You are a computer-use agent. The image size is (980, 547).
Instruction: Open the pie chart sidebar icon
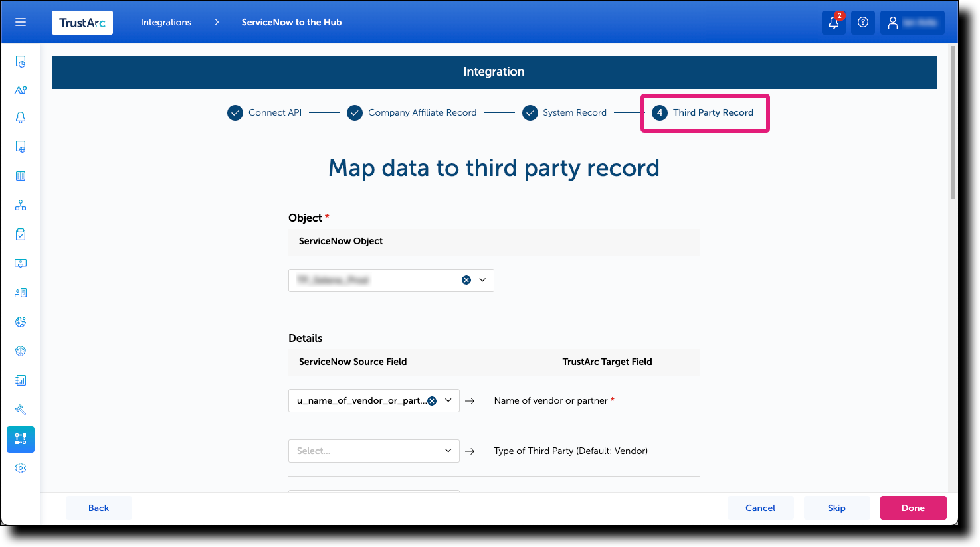pyautogui.click(x=20, y=321)
